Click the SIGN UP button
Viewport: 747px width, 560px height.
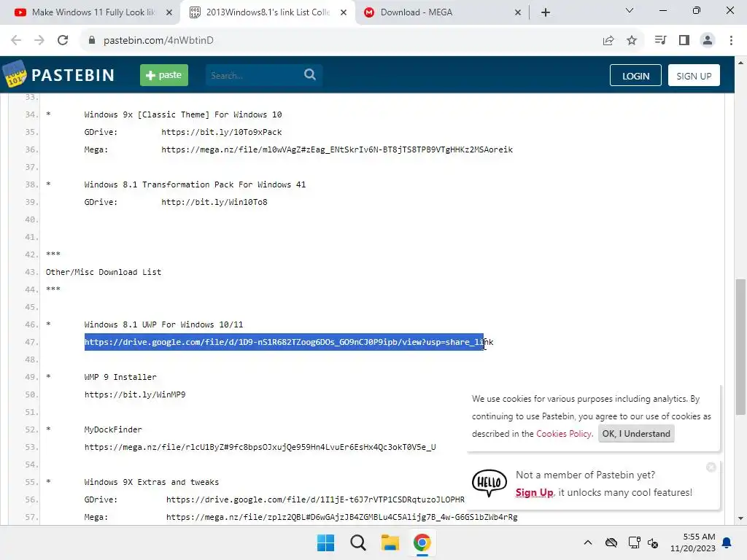[x=694, y=76]
